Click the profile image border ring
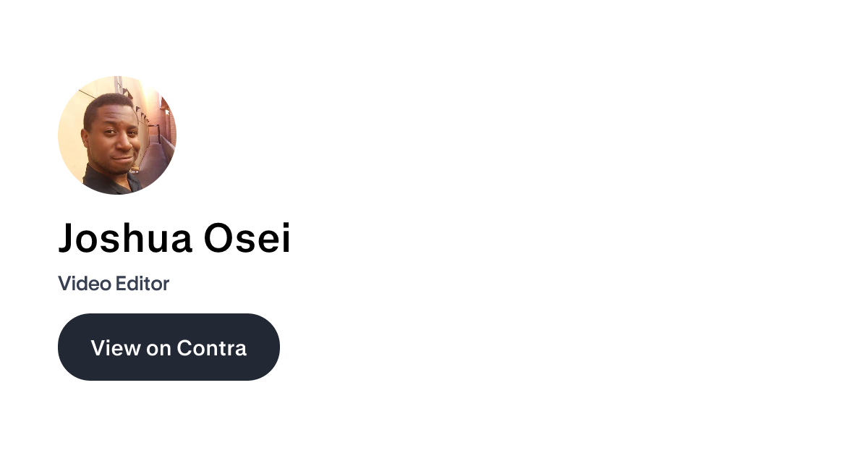The image size is (868, 456). point(117,78)
